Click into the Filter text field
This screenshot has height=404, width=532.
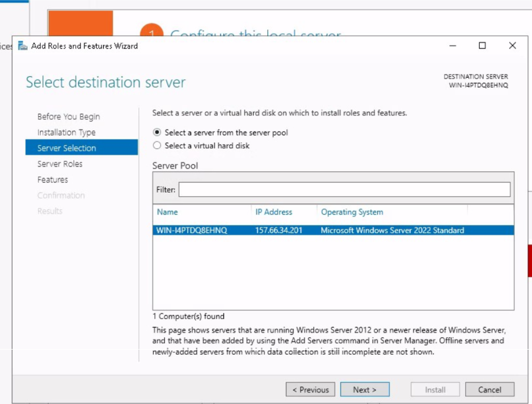coord(344,190)
